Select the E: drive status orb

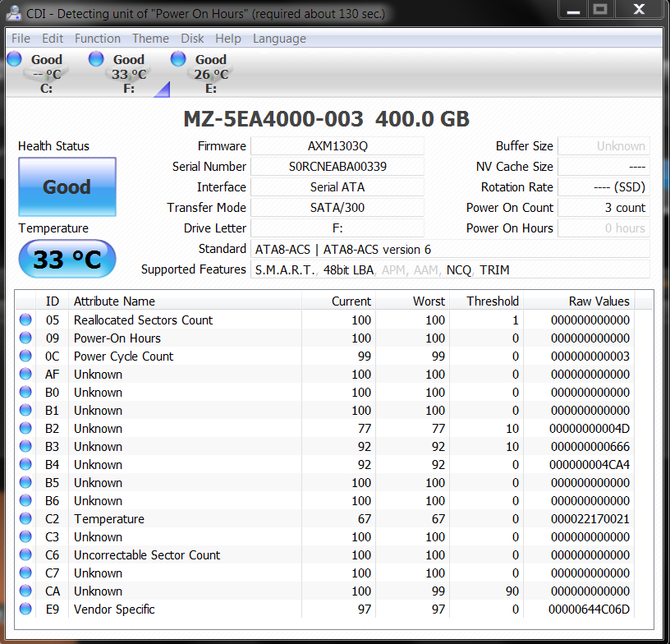pos(178,58)
